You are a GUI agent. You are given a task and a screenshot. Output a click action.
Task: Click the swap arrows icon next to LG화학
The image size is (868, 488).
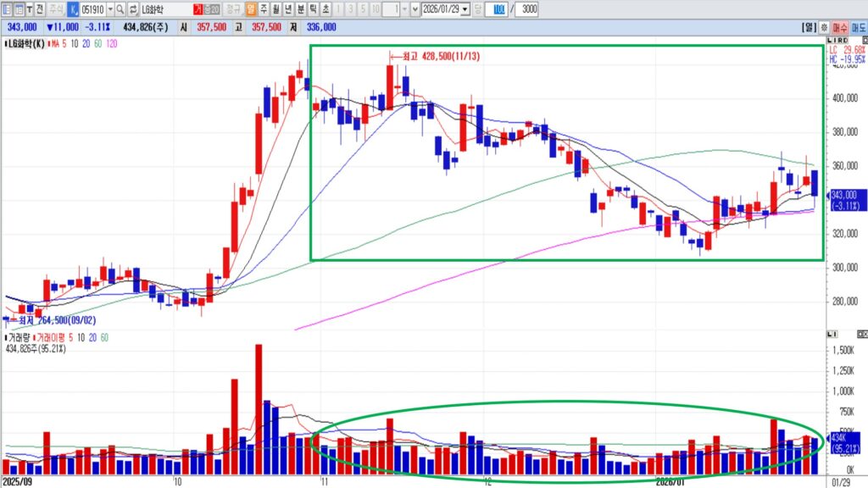(x=132, y=9)
